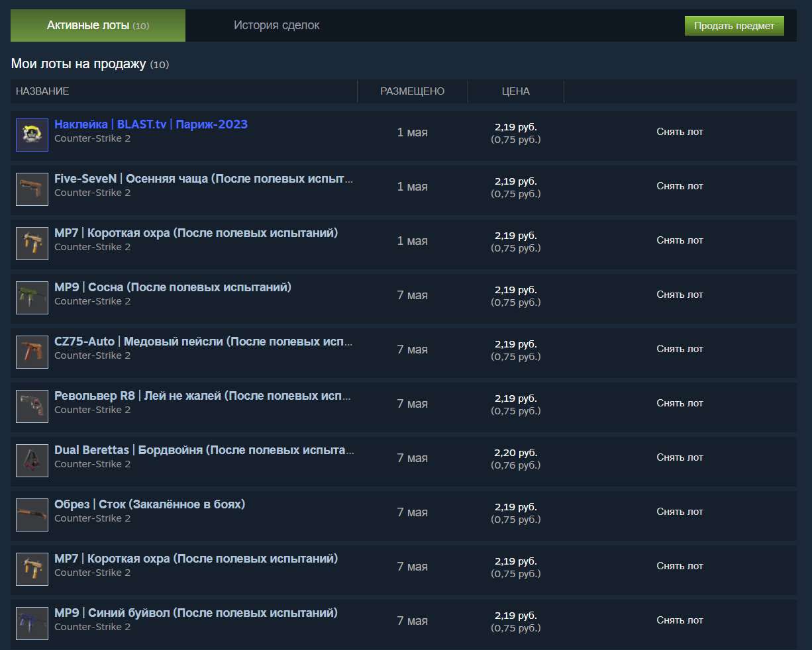Open MP7 Короткая охра link placed 1 мая
Viewport: 812px width, 650px height.
[x=196, y=233]
